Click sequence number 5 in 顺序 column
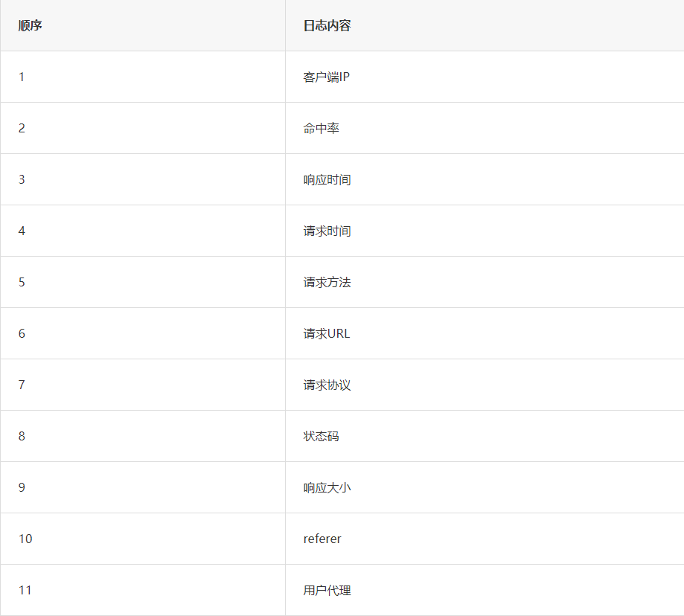The width and height of the screenshot is (684, 616). tap(22, 282)
